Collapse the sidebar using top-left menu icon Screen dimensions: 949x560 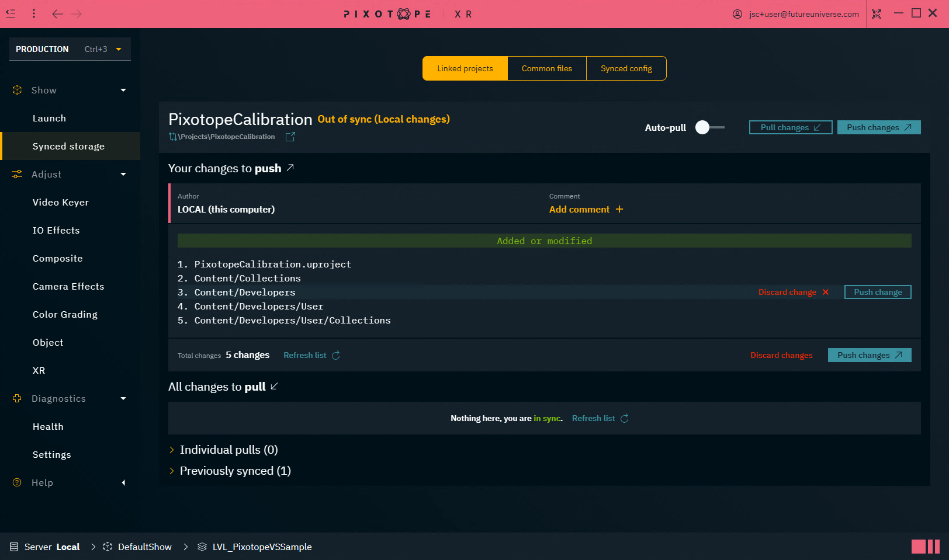coord(11,13)
